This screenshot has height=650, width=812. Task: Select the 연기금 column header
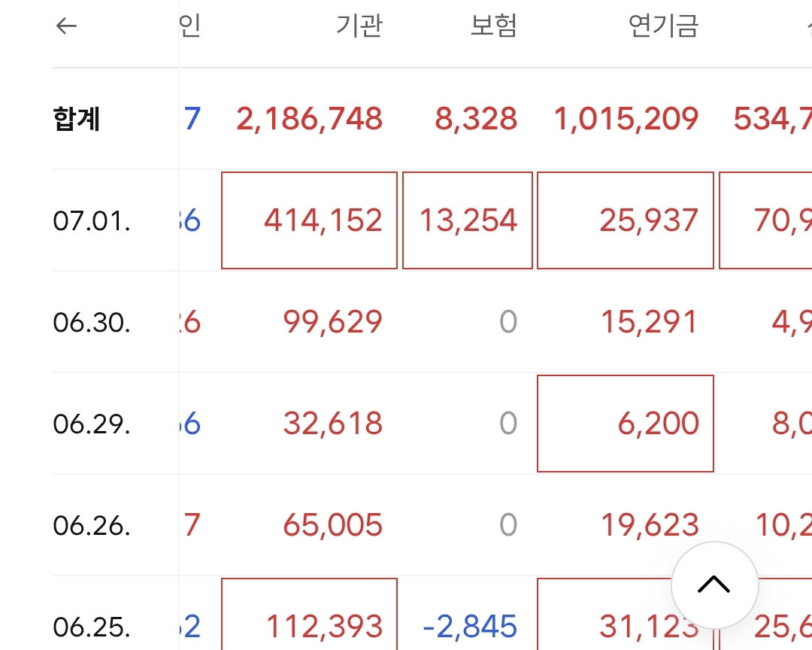pos(663,26)
